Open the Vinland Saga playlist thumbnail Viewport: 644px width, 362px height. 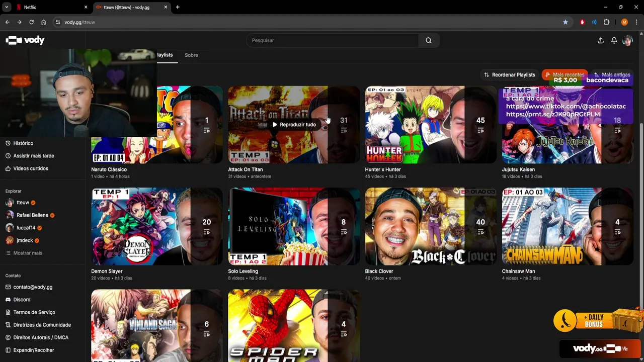coord(157,325)
